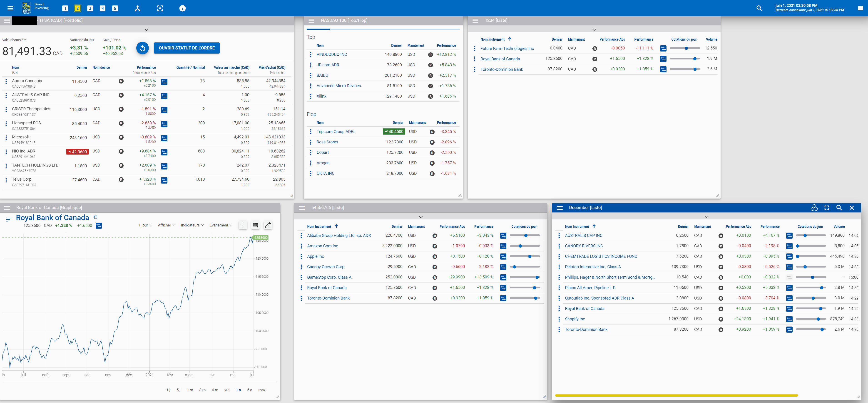Click the R badge for Trip.com Group ADRs

432,132
